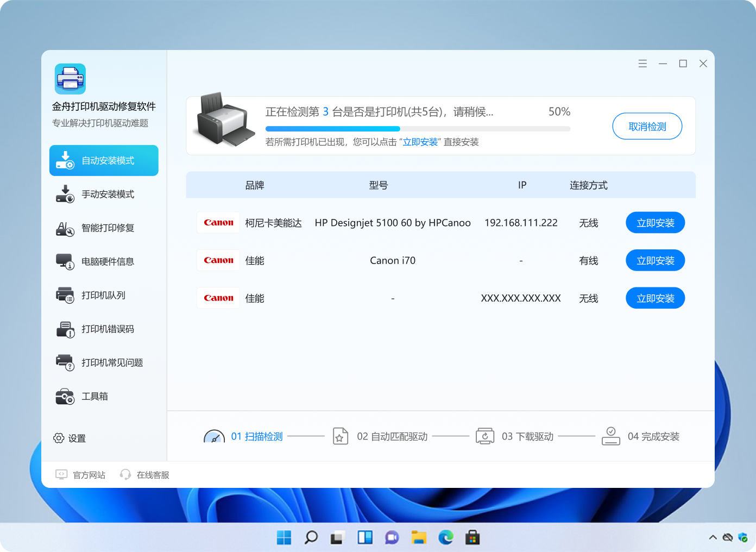Click the Canon logo of the i70 row
Image resolution: width=756 pixels, height=552 pixels.
(218, 260)
